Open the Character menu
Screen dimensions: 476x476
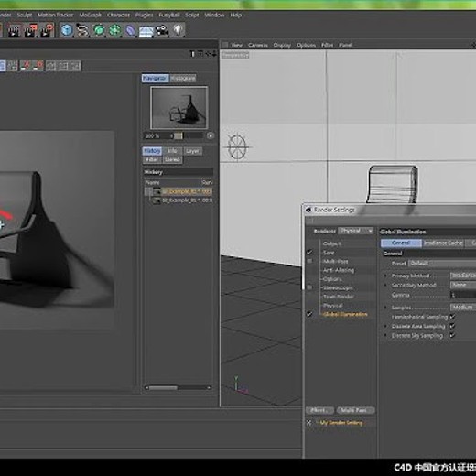pos(118,15)
